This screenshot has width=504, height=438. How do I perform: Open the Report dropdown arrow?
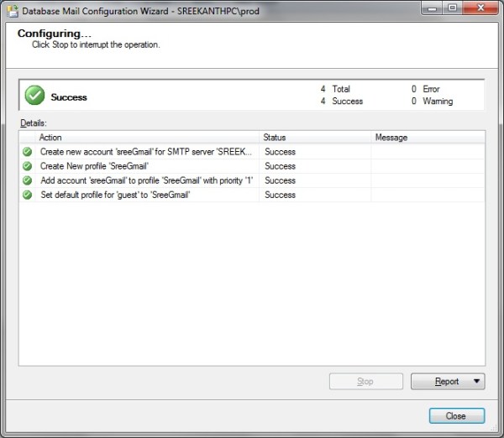pos(477,382)
